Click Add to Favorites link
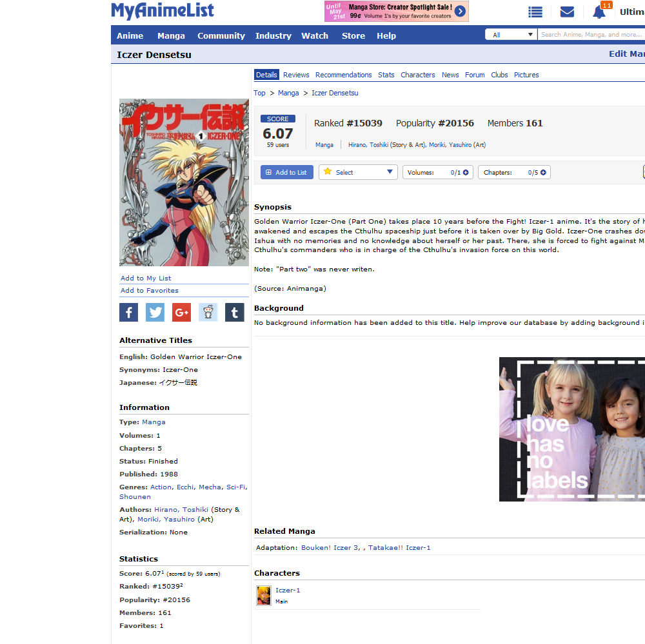 (x=150, y=290)
